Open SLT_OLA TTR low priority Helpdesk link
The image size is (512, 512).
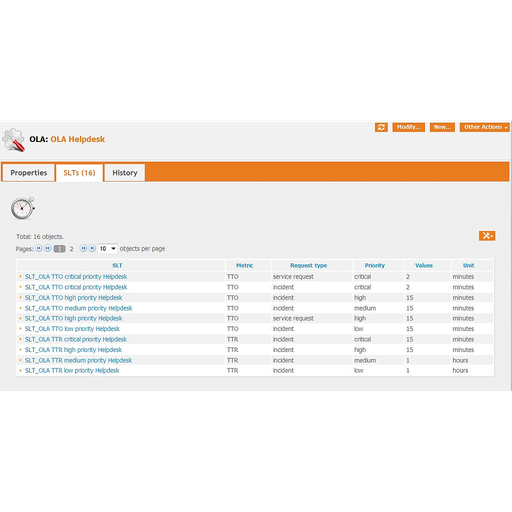[x=72, y=370]
